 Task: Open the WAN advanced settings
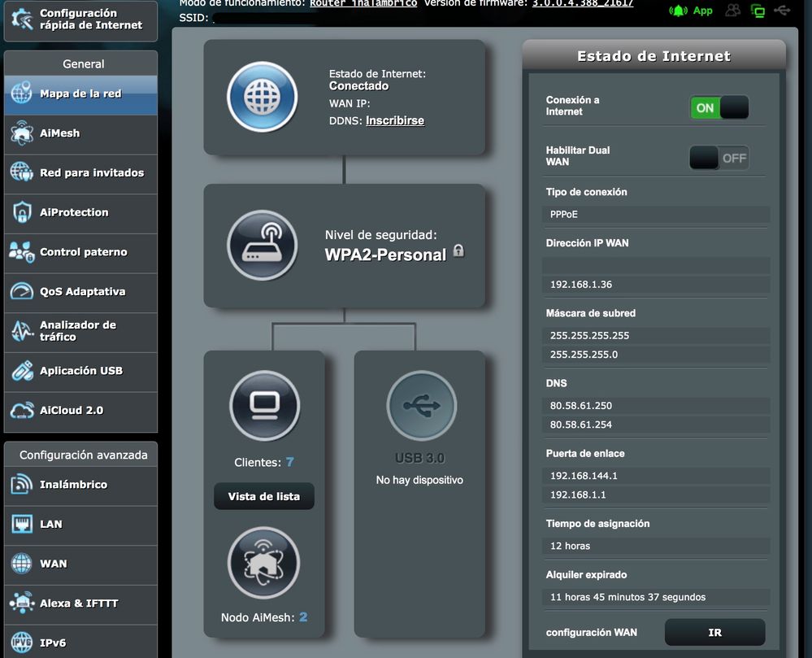[x=80, y=564]
